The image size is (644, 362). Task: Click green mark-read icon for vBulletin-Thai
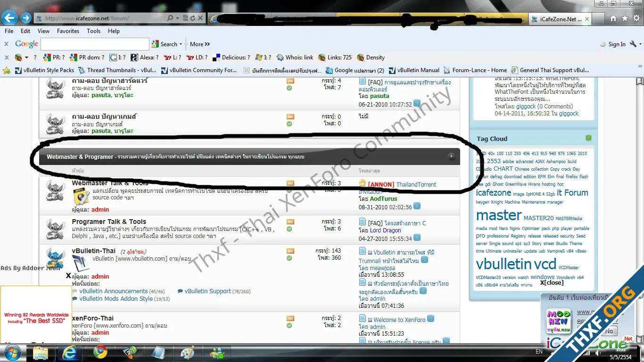tap(289, 258)
